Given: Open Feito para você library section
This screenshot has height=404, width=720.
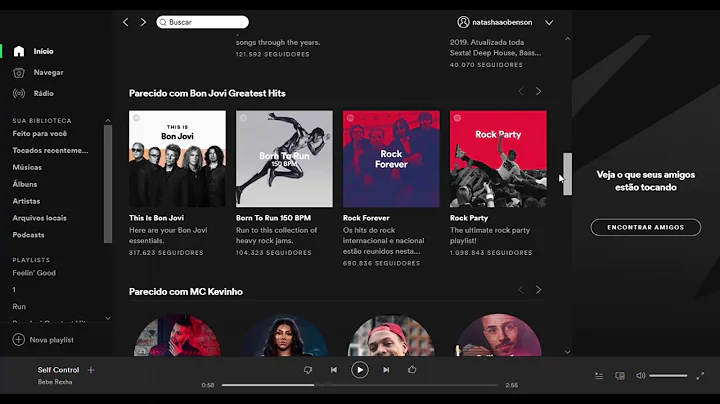Looking at the screenshot, I should coord(39,134).
